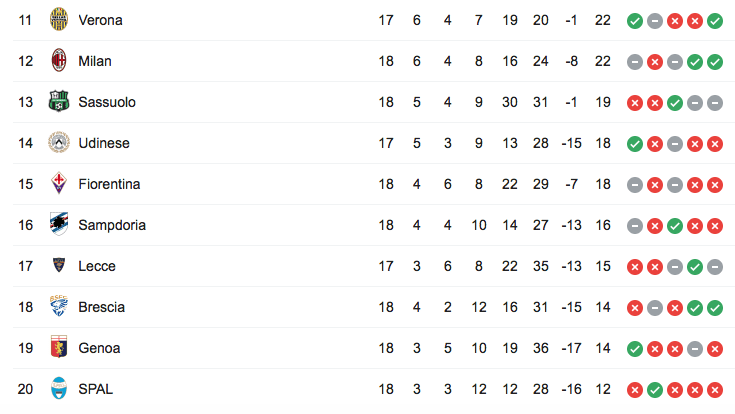This screenshot has width=735, height=414.
Task: Click the Lecce club crest icon
Action: (59, 266)
